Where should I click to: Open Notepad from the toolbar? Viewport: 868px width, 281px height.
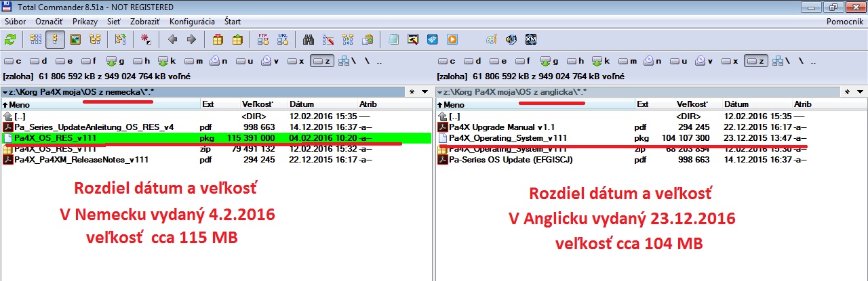(x=393, y=39)
